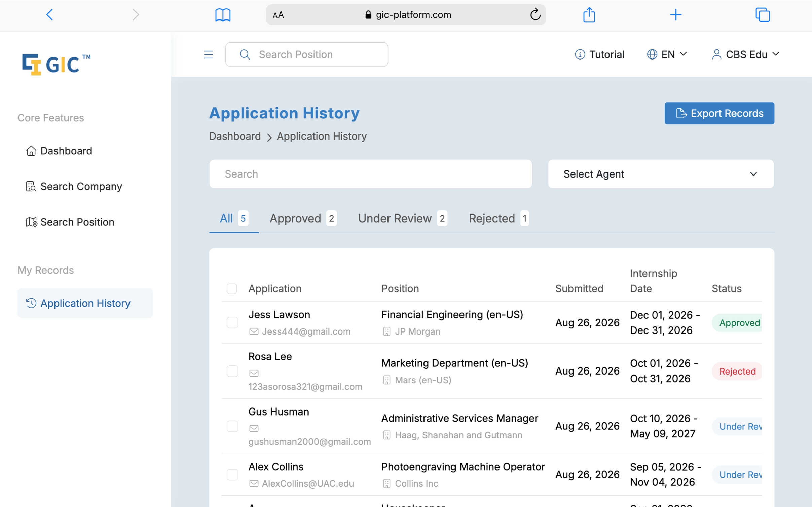Check the Rosa Lee row checkbox
Screen dimensions: 812x507
pyautogui.click(x=232, y=371)
